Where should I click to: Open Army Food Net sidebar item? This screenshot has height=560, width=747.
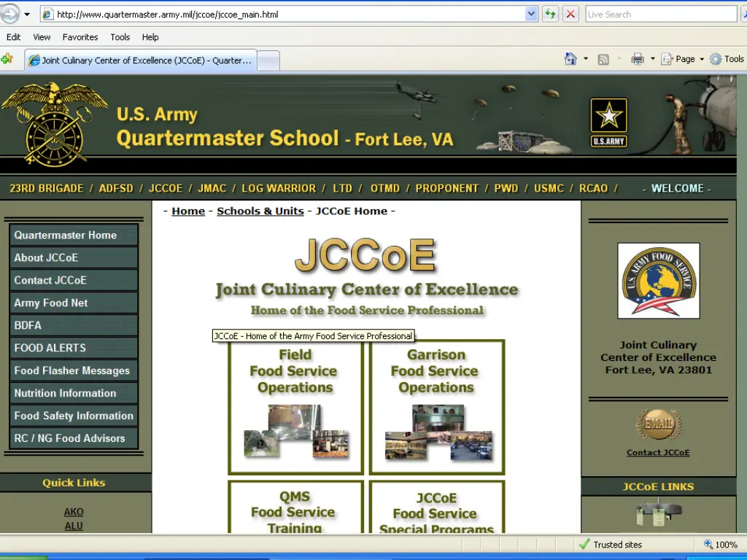[x=74, y=303]
